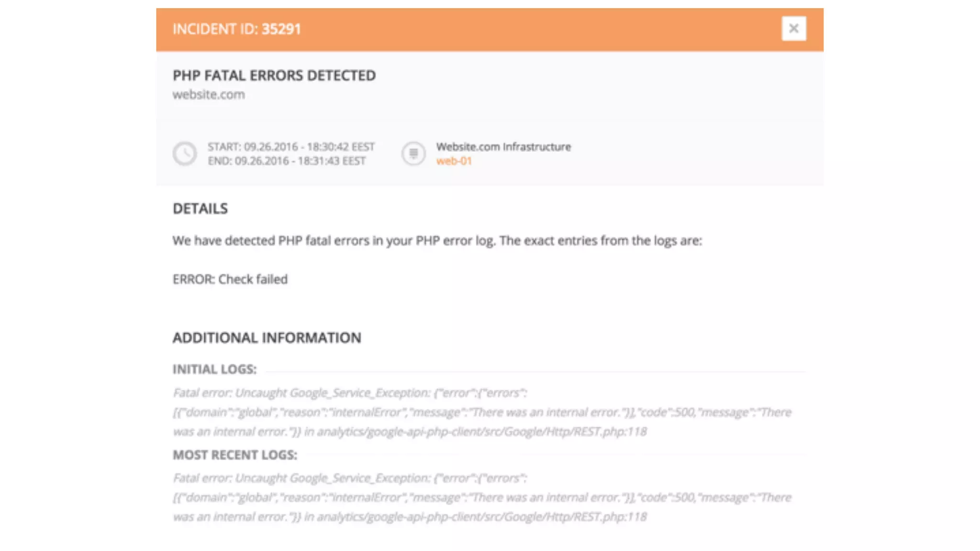Click the END timestamp line
The image size is (980, 551).
286,161
